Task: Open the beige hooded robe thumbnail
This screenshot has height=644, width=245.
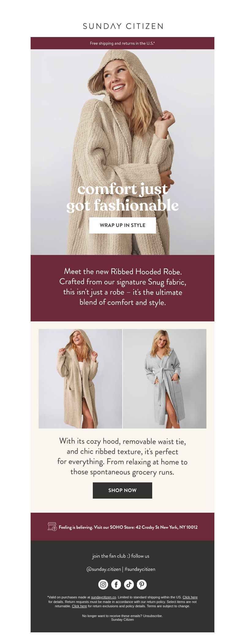Action: [x=80, y=379]
